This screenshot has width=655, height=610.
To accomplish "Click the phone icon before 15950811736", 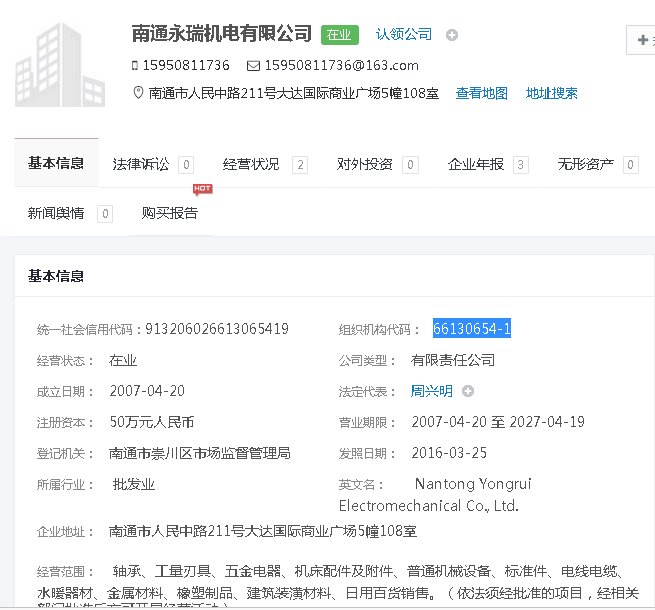I will pos(136,66).
